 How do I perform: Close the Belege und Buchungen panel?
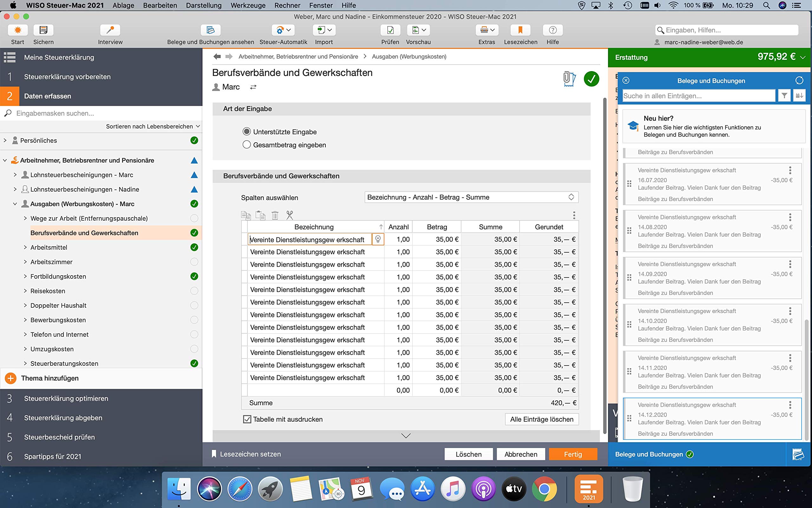coord(626,81)
